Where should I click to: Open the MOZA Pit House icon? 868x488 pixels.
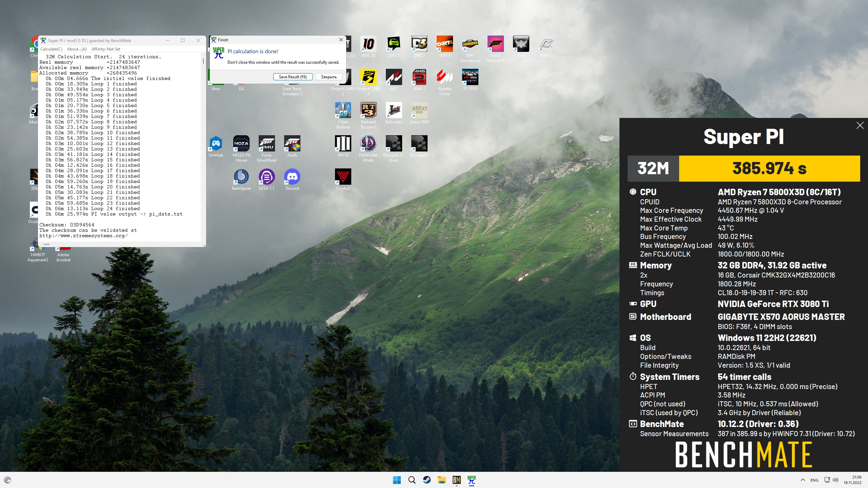241,149
